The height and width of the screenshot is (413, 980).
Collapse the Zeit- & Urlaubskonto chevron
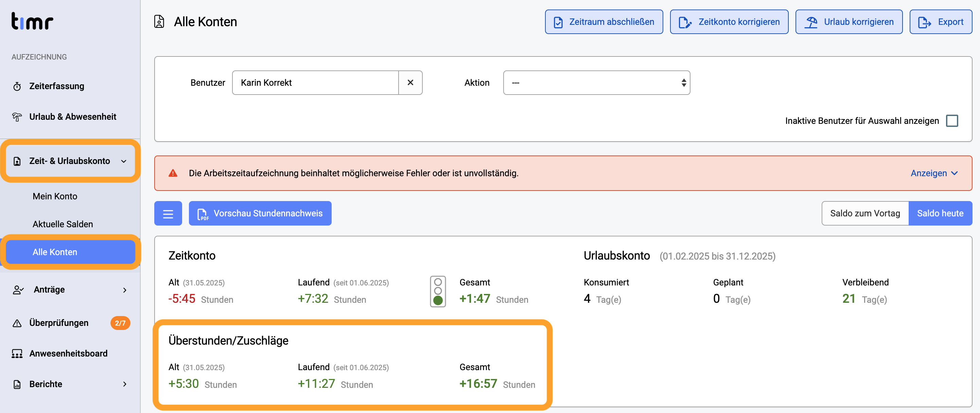pyautogui.click(x=124, y=162)
